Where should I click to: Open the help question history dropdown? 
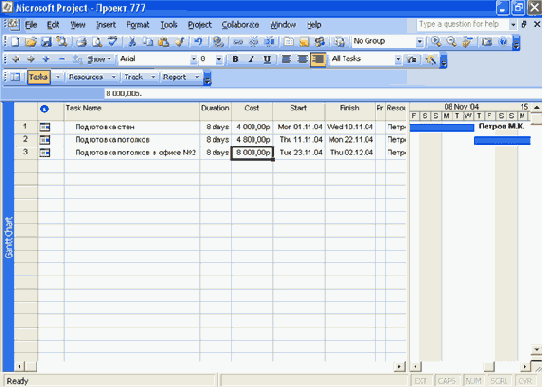[x=513, y=25]
